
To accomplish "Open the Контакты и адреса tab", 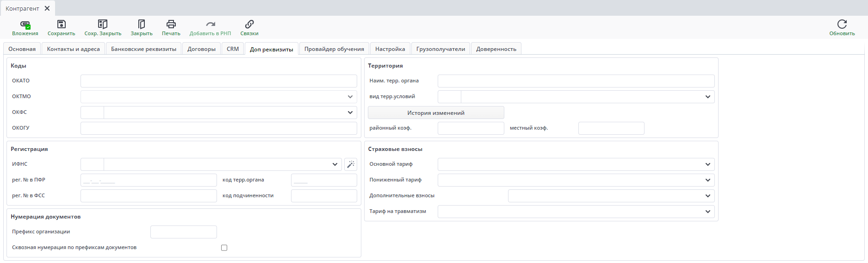I will click(x=74, y=49).
